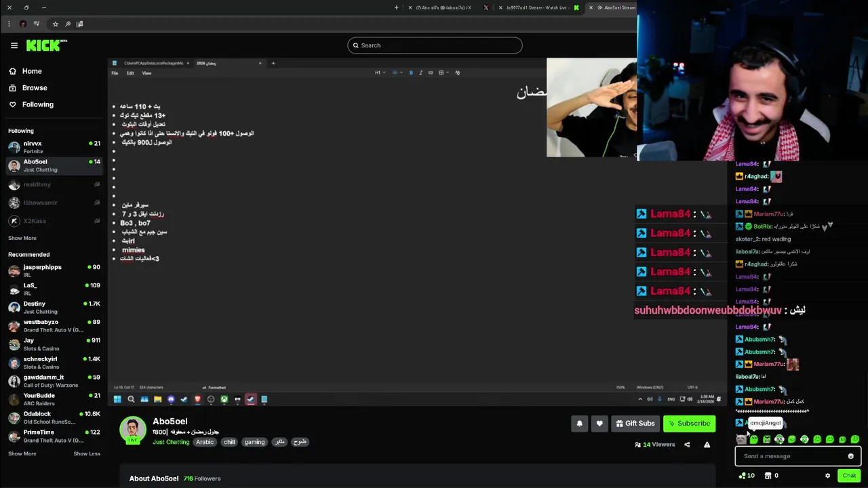This screenshot has height=488, width=868.
Task: Open new browser tab with plus
Action: (396, 7)
